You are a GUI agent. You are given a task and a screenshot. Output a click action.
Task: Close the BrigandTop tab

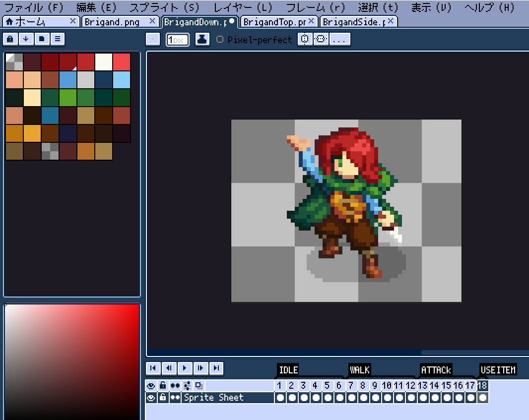point(311,21)
